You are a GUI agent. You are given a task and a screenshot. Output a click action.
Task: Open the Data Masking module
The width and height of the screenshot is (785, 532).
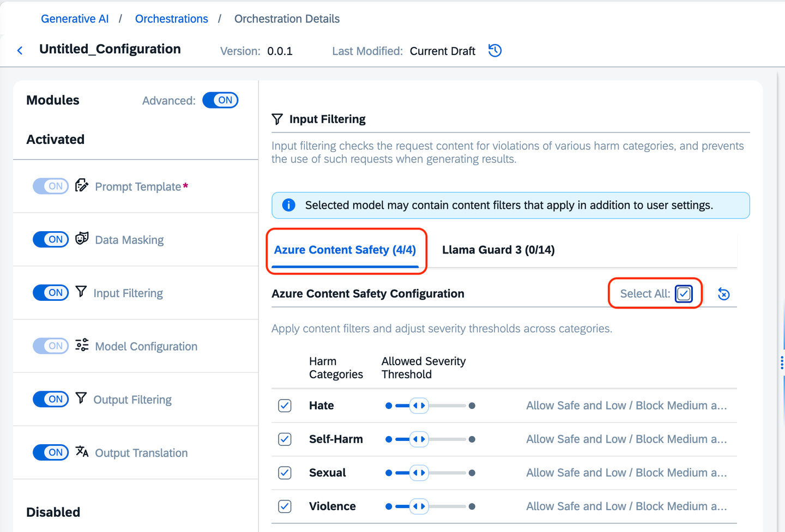[x=129, y=240]
